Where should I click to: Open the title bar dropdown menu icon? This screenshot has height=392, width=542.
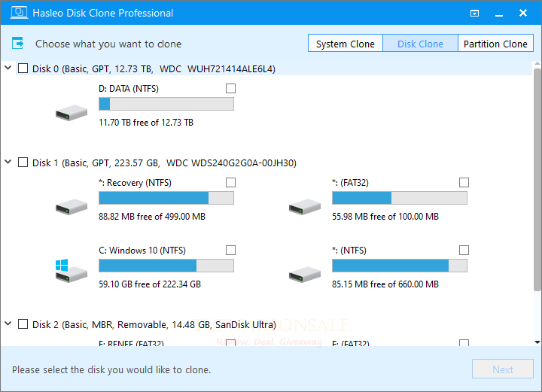474,13
